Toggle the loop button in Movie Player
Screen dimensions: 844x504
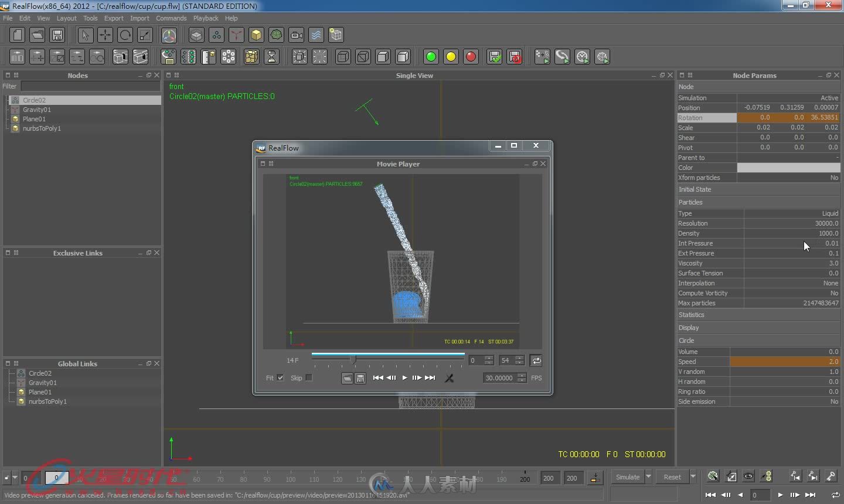pyautogui.click(x=536, y=360)
